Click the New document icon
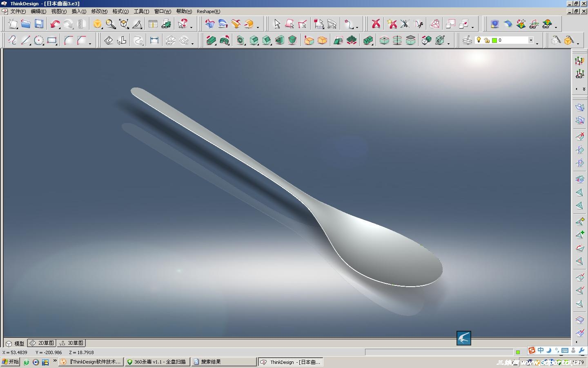588x368 pixels. click(13, 24)
